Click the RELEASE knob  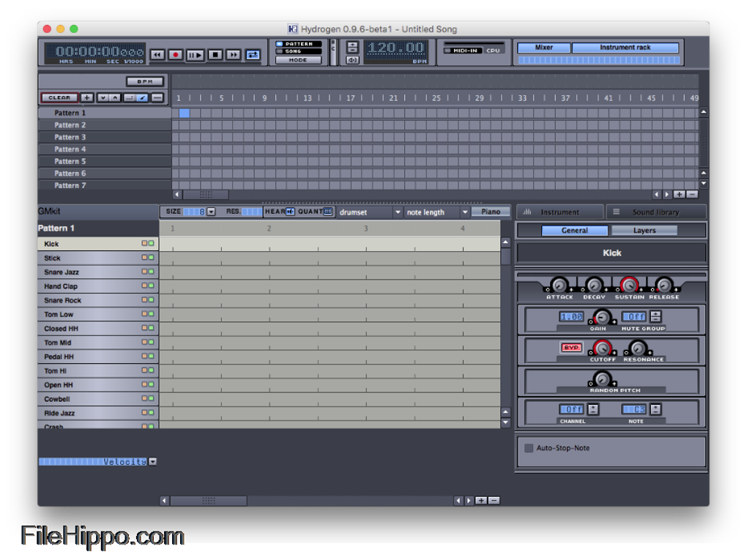tap(664, 285)
